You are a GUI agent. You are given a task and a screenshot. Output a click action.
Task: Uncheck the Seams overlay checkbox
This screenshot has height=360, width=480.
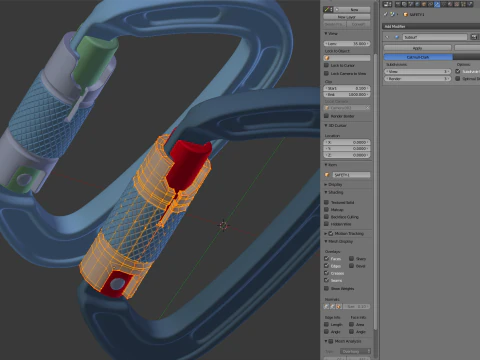click(x=327, y=280)
